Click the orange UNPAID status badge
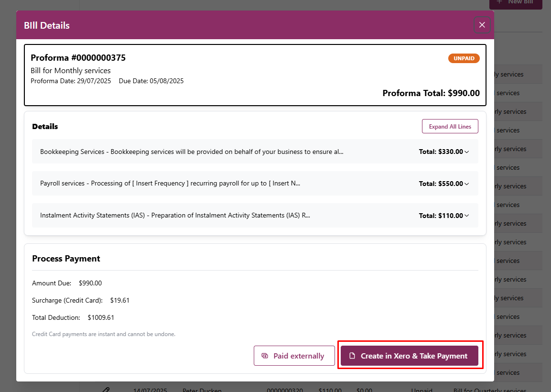 pyautogui.click(x=464, y=58)
